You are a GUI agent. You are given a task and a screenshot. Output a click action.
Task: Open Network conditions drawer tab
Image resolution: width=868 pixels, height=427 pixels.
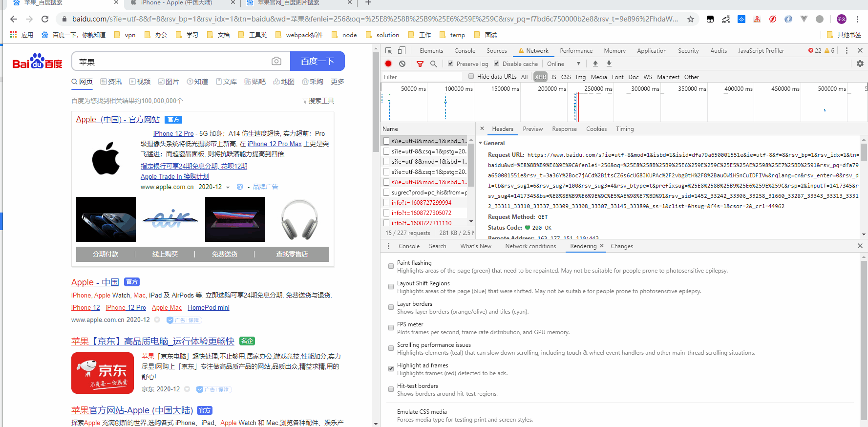click(x=530, y=246)
